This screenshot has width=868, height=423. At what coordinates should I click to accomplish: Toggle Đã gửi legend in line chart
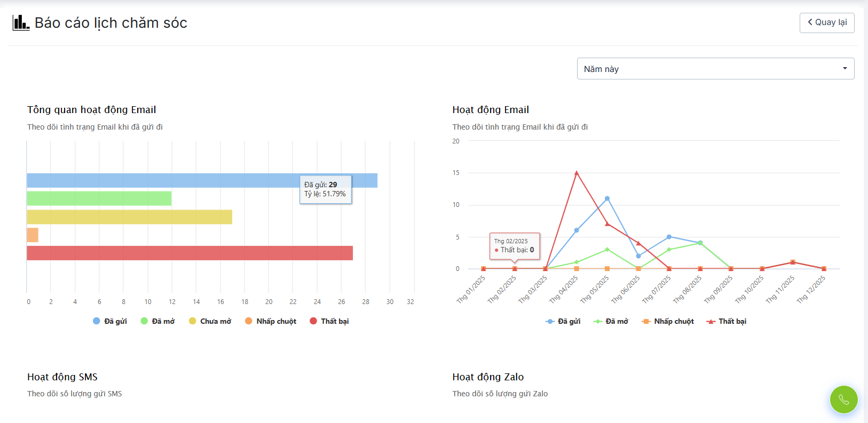coord(563,321)
